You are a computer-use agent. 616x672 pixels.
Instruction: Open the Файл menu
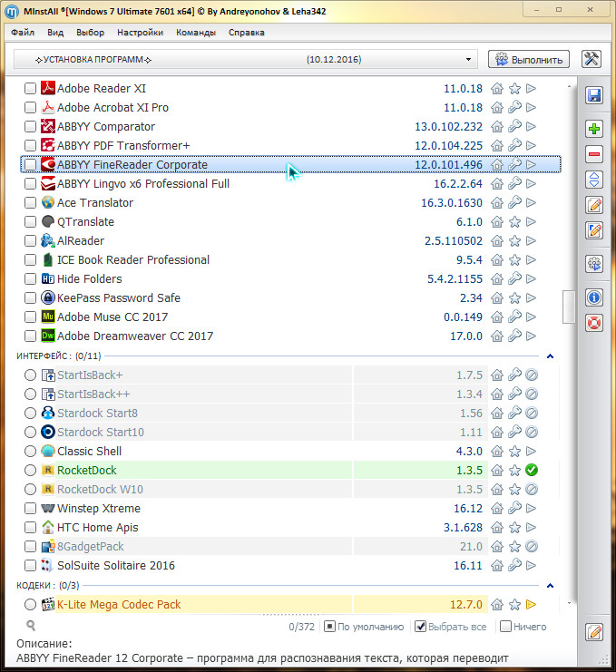tap(23, 33)
